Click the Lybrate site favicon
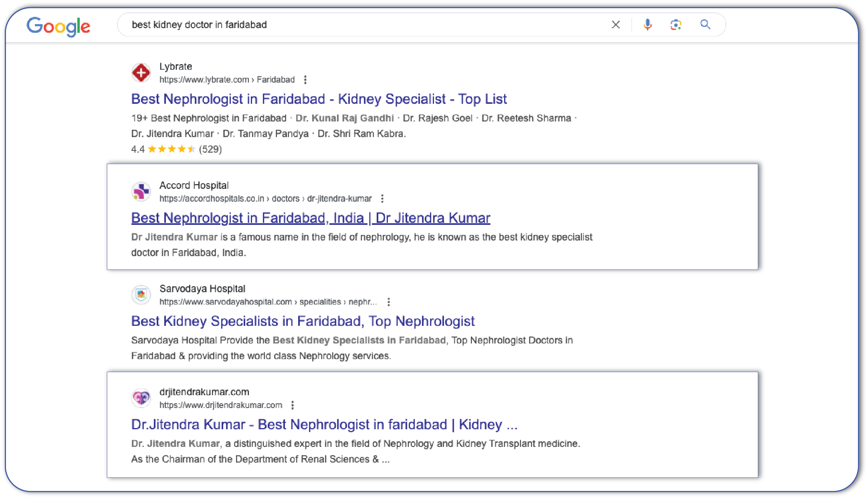This screenshot has height=499, width=868. tap(141, 73)
